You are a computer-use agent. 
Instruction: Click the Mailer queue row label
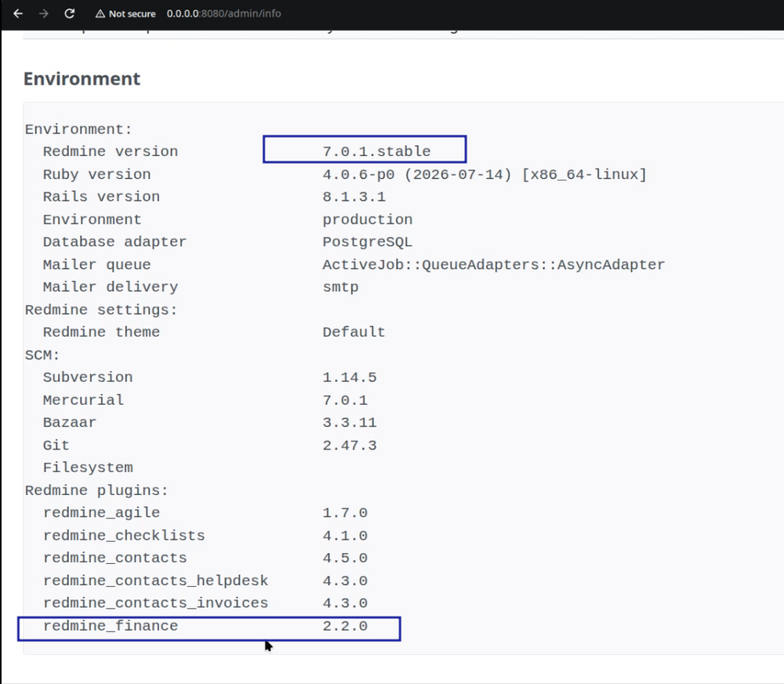(x=97, y=264)
